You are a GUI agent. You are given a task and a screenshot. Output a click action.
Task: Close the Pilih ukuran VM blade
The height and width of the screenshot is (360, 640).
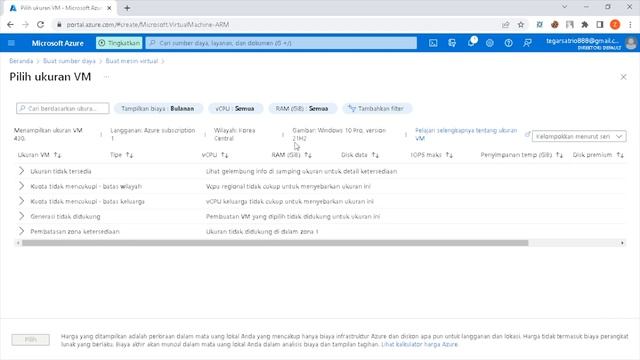(623, 77)
